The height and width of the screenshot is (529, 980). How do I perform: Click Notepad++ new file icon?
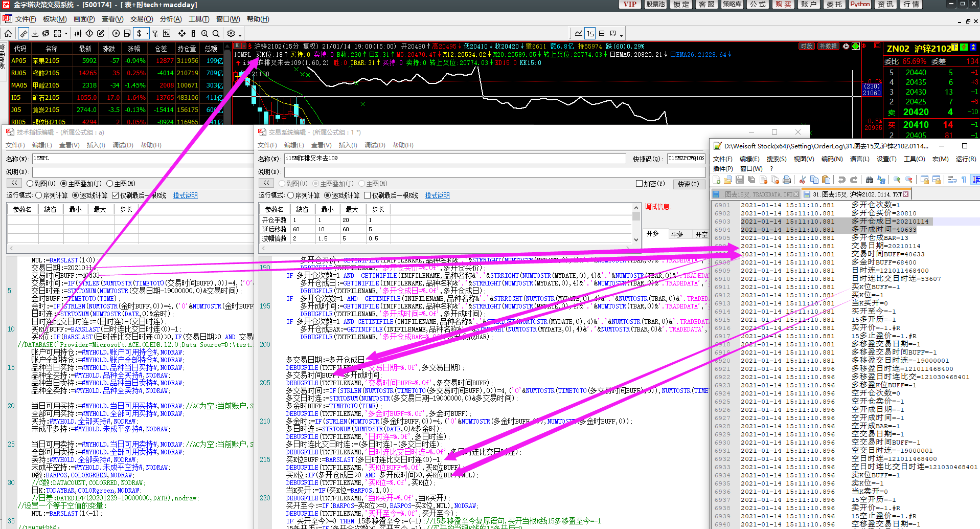tap(717, 180)
